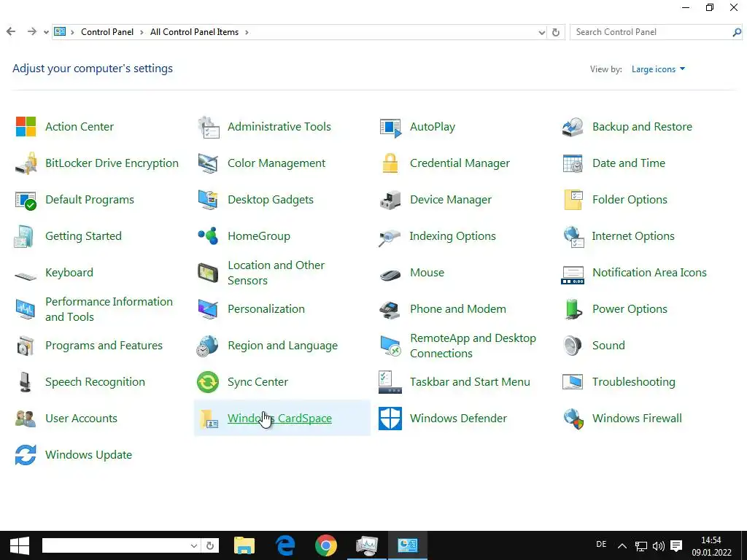Open the volume speaker tray icon
The width and height of the screenshot is (747, 560).
[659, 546]
